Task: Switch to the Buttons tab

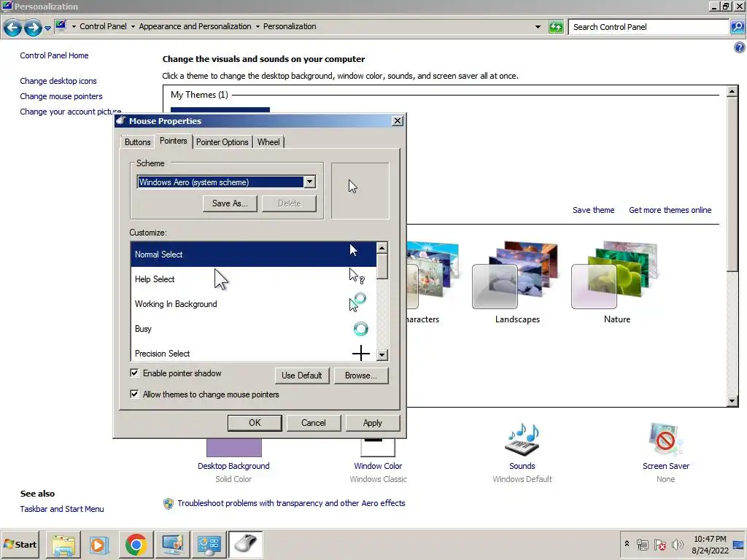Action: pyautogui.click(x=138, y=142)
